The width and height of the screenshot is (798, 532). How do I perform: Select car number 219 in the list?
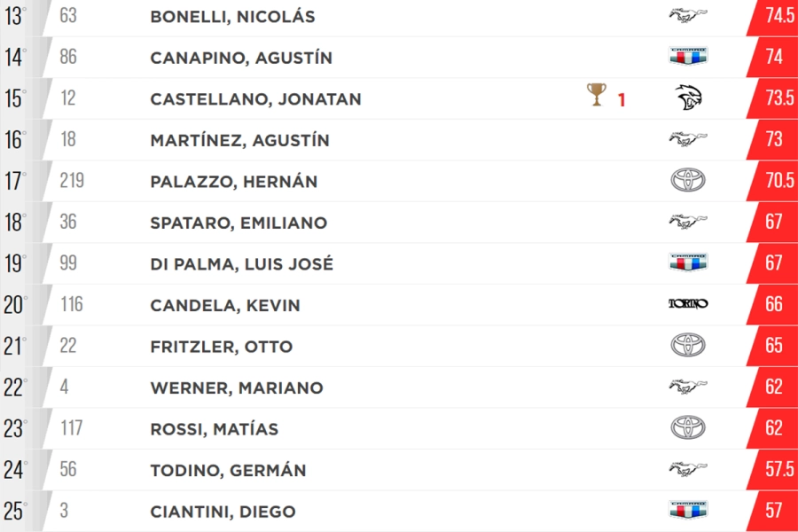click(x=72, y=180)
